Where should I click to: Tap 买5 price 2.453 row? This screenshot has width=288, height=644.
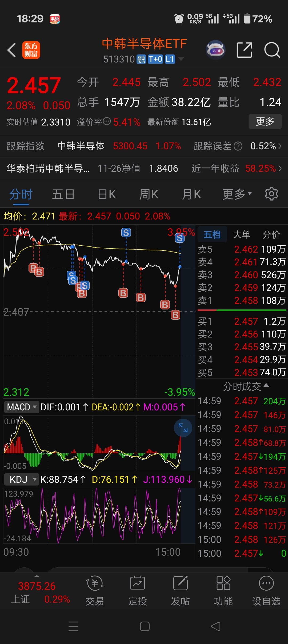coord(242,372)
